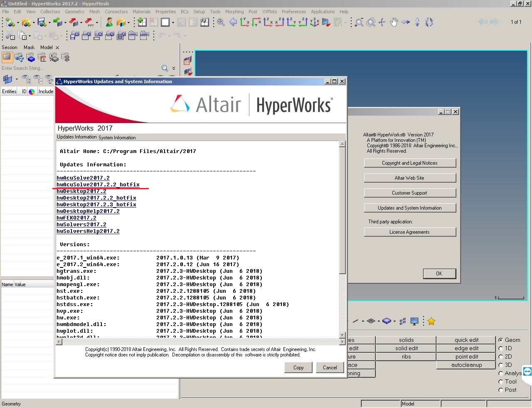
Task: Click the Collaboration user icon
Action: [109, 22]
